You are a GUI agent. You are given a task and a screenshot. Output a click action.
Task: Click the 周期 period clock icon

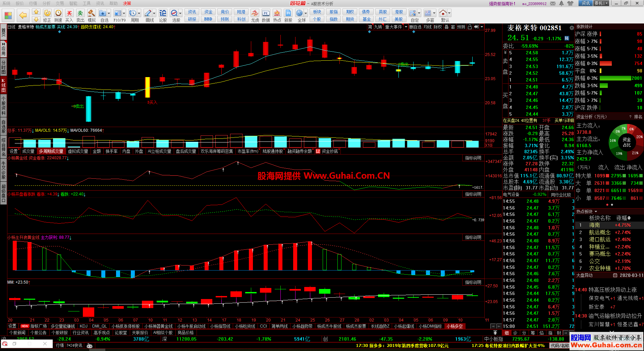click(133, 13)
